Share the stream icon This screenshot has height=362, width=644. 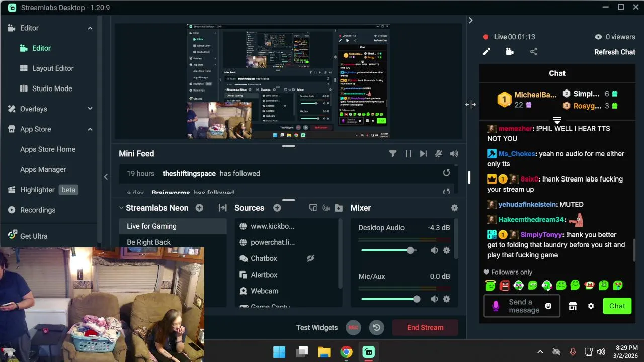tap(534, 52)
